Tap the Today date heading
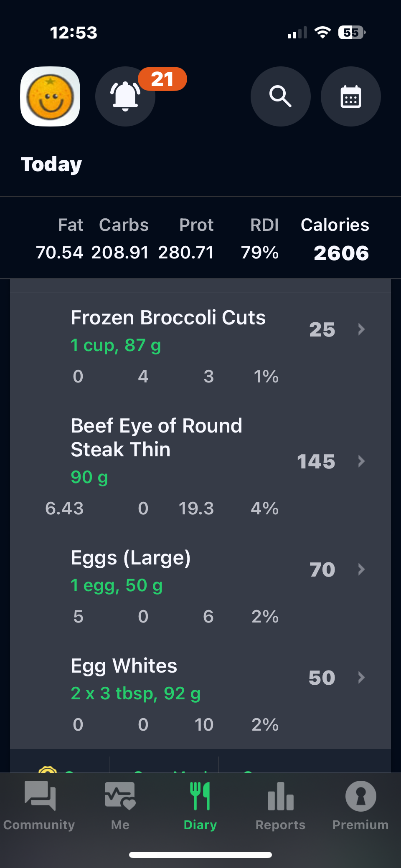 (51, 164)
